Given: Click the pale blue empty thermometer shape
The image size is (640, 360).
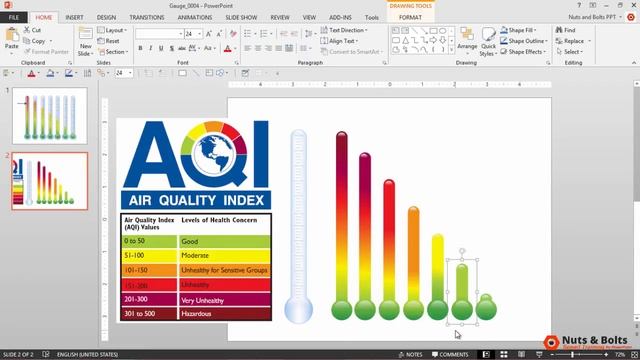Looking at the screenshot, I should click(x=298, y=226).
